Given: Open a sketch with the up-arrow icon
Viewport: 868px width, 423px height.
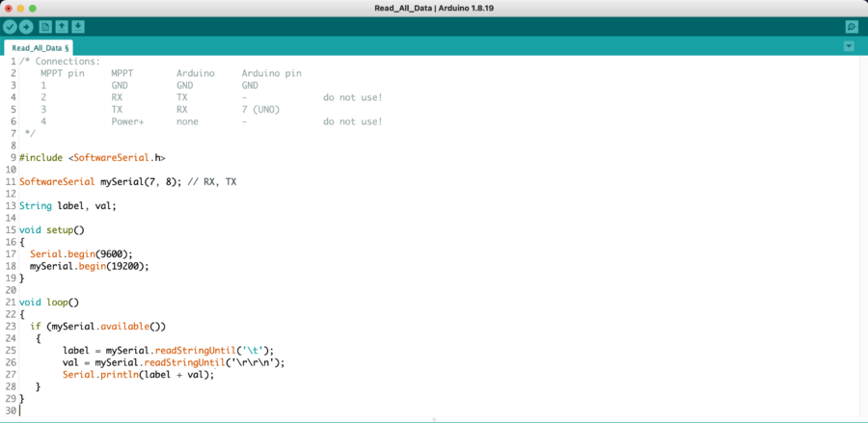Looking at the screenshot, I should [62, 27].
